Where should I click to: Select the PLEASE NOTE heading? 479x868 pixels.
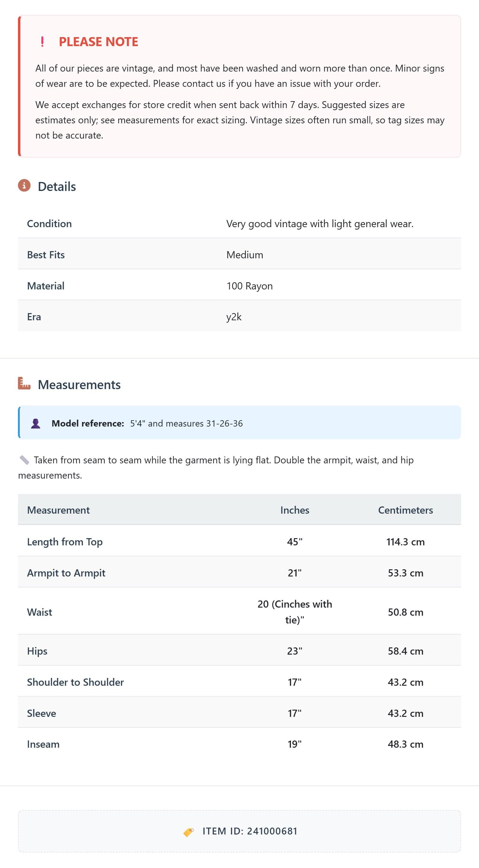pos(98,42)
